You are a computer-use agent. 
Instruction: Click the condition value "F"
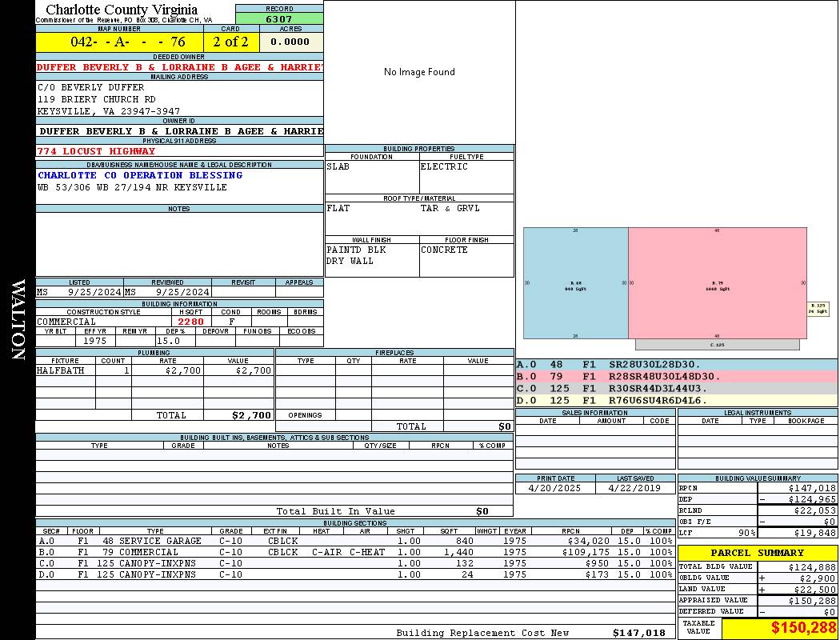232,322
